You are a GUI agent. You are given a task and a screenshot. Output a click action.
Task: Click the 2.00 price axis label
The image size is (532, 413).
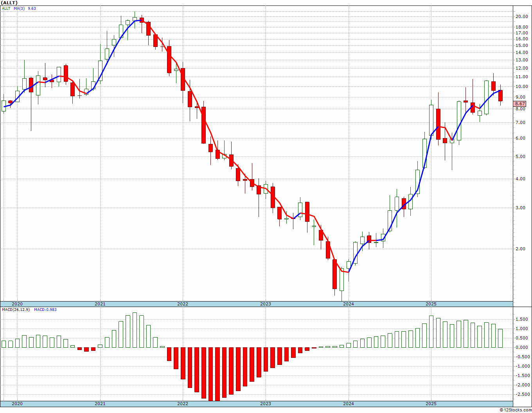[x=520, y=249]
